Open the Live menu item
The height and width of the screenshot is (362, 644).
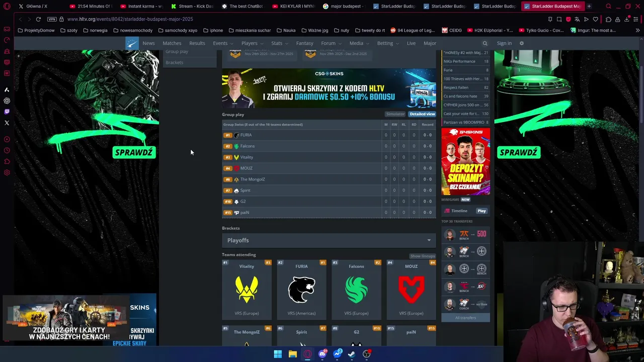411,43
